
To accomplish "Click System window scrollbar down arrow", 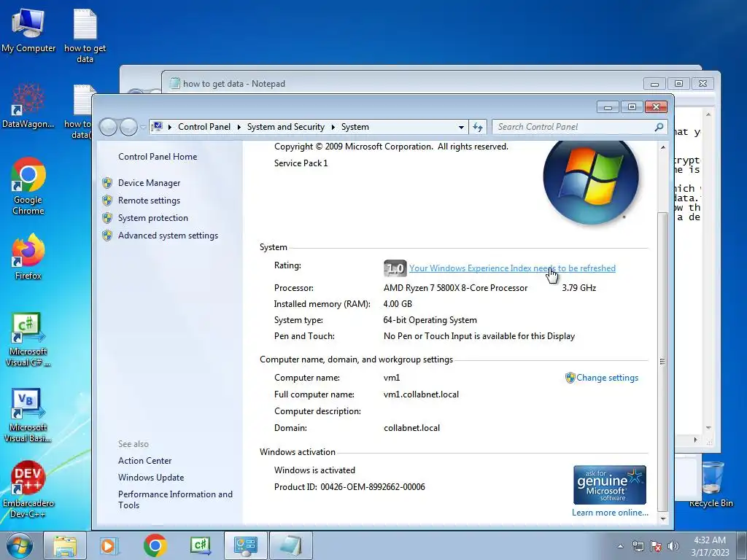I will click(662, 518).
